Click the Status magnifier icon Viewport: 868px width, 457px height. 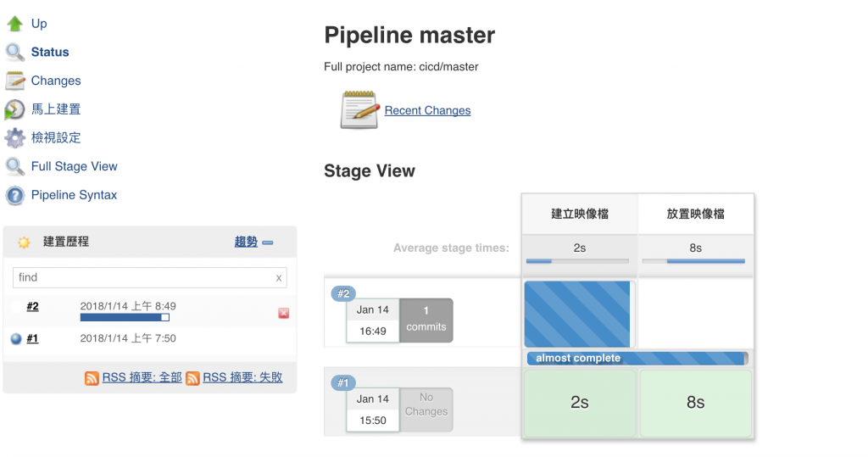[14, 53]
